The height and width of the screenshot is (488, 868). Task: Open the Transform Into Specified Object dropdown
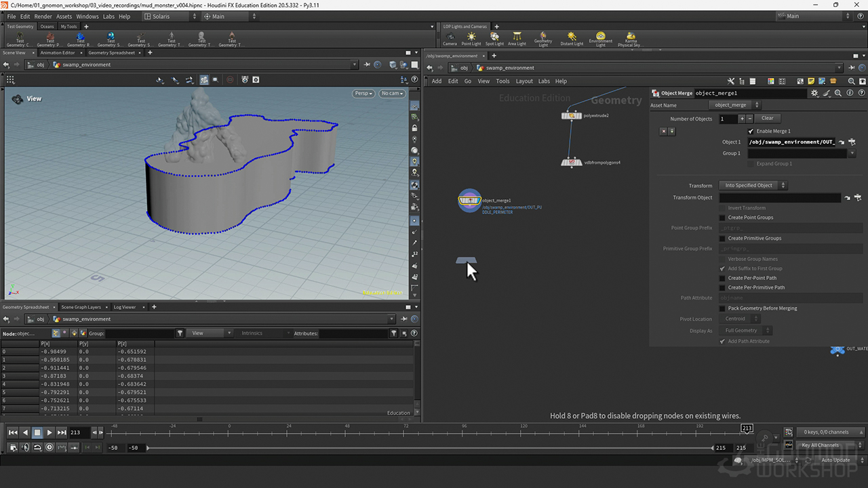753,186
